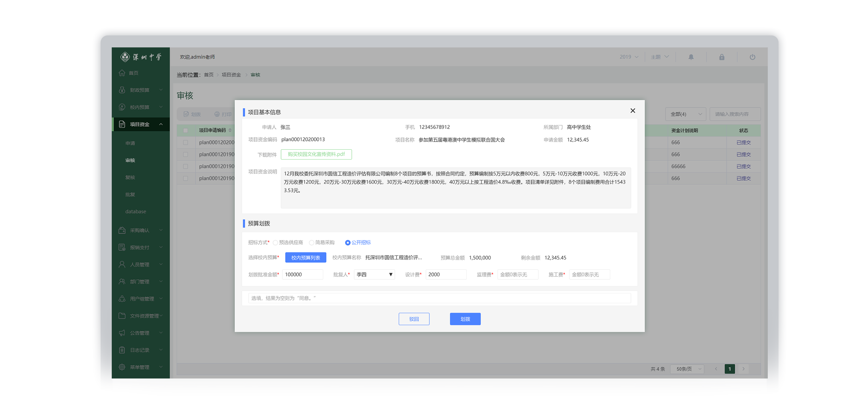This screenshot has width=868, height=400.
Task: Click the 项目资金说明 text area
Action: 456,188
